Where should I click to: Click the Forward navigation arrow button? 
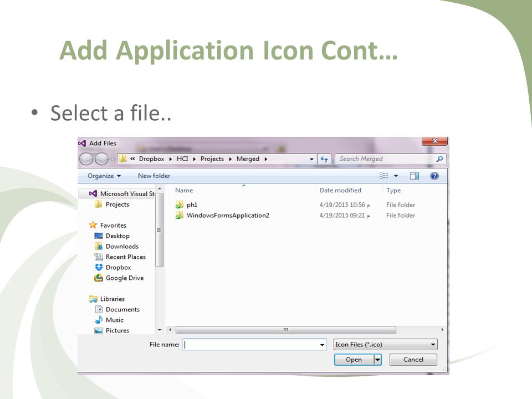pyautogui.click(x=101, y=159)
